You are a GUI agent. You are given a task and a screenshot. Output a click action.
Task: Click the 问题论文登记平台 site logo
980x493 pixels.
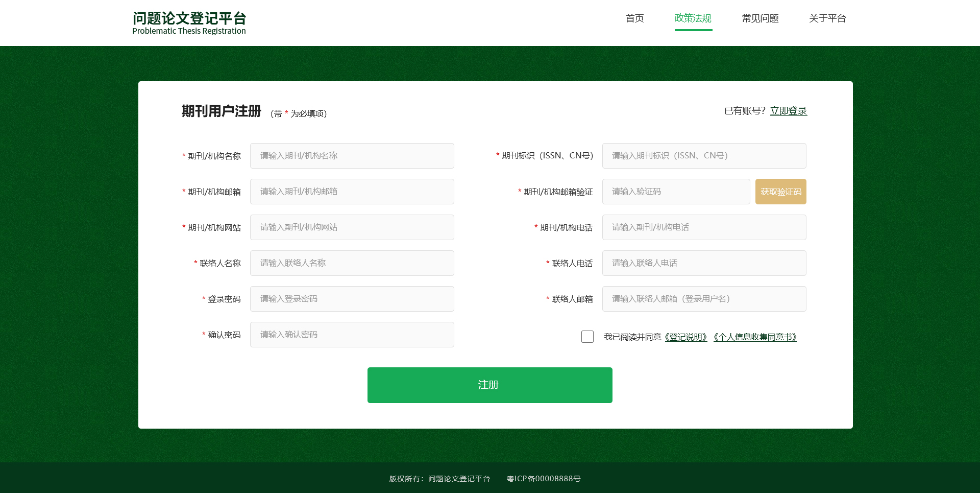(189, 23)
